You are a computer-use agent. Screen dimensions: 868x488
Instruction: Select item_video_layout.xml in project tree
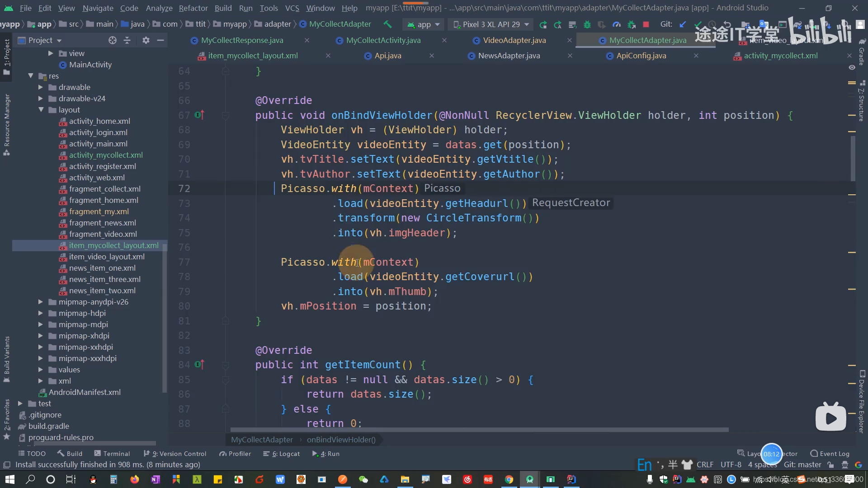coord(107,257)
